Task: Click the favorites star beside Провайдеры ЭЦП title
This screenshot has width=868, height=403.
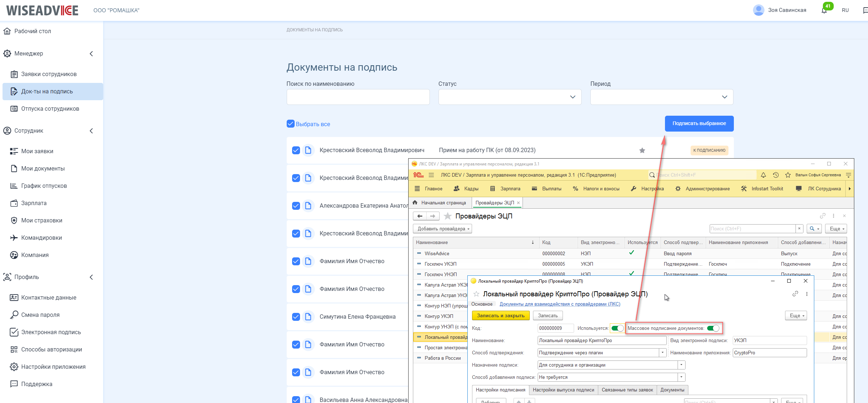Action: [x=448, y=216]
